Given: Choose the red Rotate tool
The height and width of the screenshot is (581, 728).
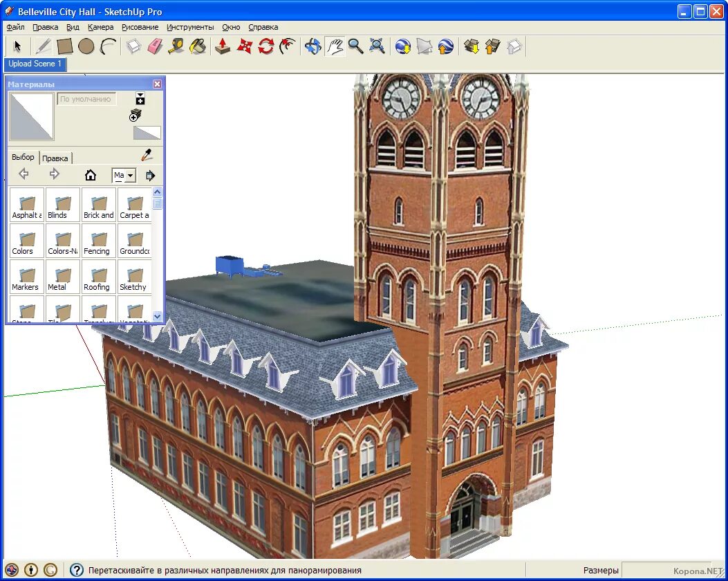Looking at the screenshot, I should [266, 46].
